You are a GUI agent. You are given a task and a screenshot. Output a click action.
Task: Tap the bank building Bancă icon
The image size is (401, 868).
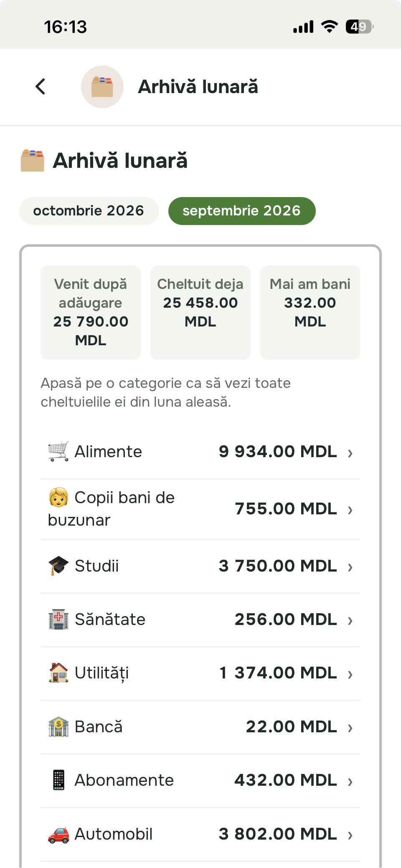point(58,726)
